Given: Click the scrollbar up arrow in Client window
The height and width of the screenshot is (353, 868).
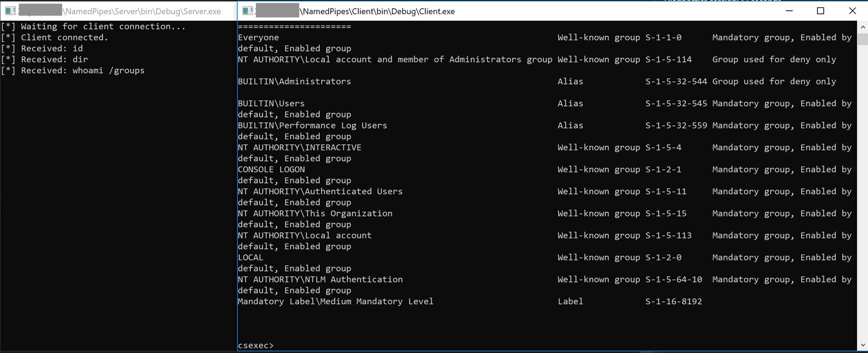Looking at the screenshot, I should click(863, 27).
